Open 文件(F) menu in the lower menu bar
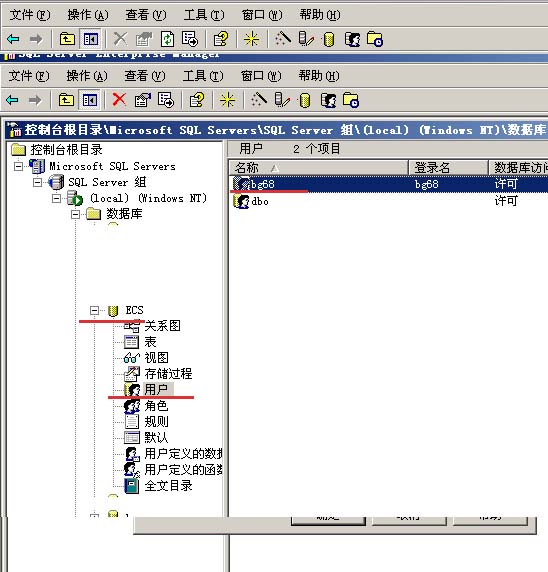 click(x=29, y=76)
